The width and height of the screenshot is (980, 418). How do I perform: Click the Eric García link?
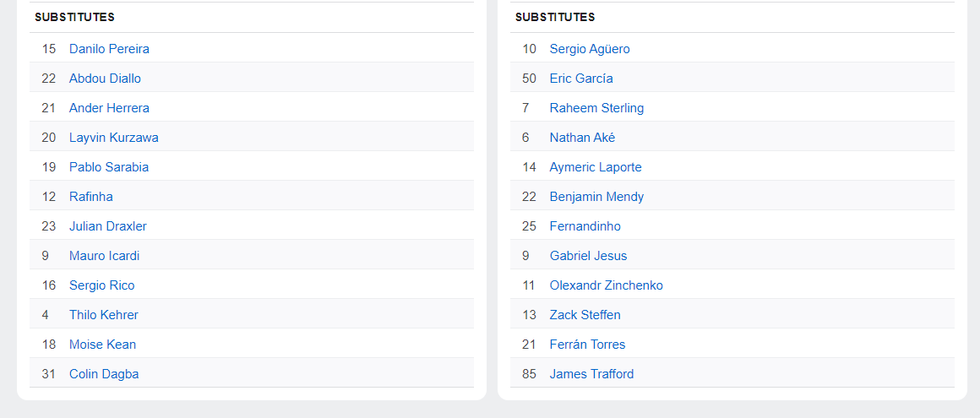[x=581, y=79]
